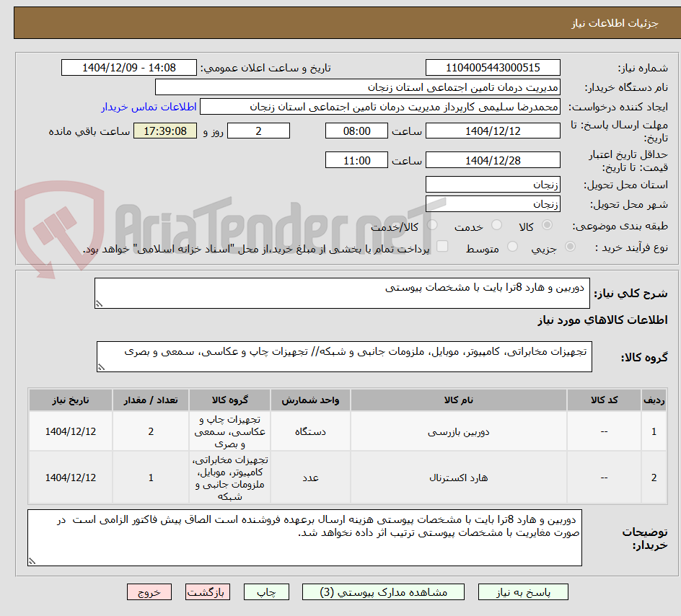
Task: Click the remaining days field showing 2
Action: click(258, 131)
